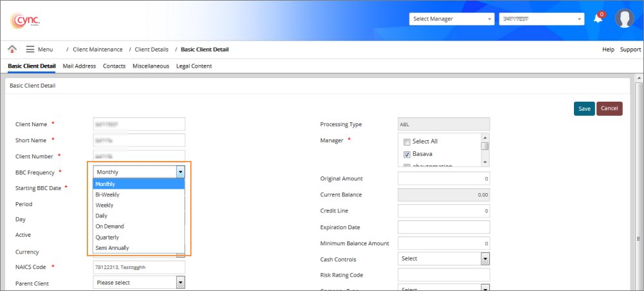The height and width of the screenshot is (291, 644).
Task: Open the Legal Content tab
Action: [x=193, y=66]
